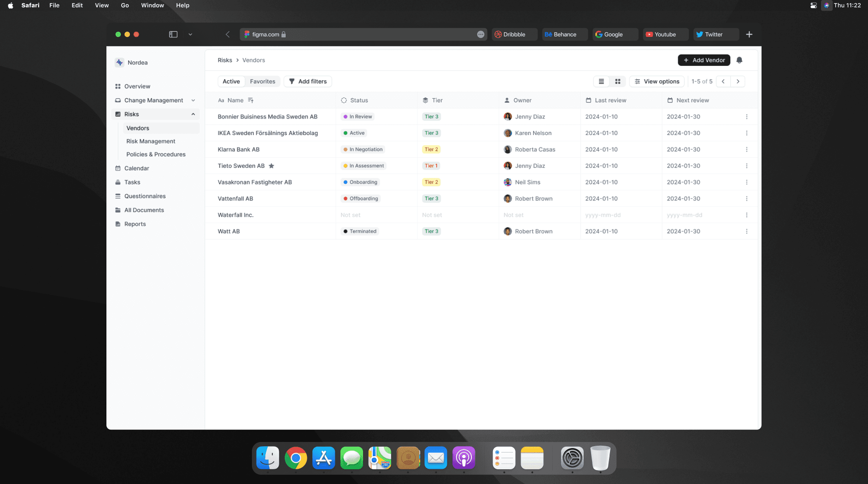Open System Settings from the dock
This screenshot has width=868, height=484.
pos(572,458)
